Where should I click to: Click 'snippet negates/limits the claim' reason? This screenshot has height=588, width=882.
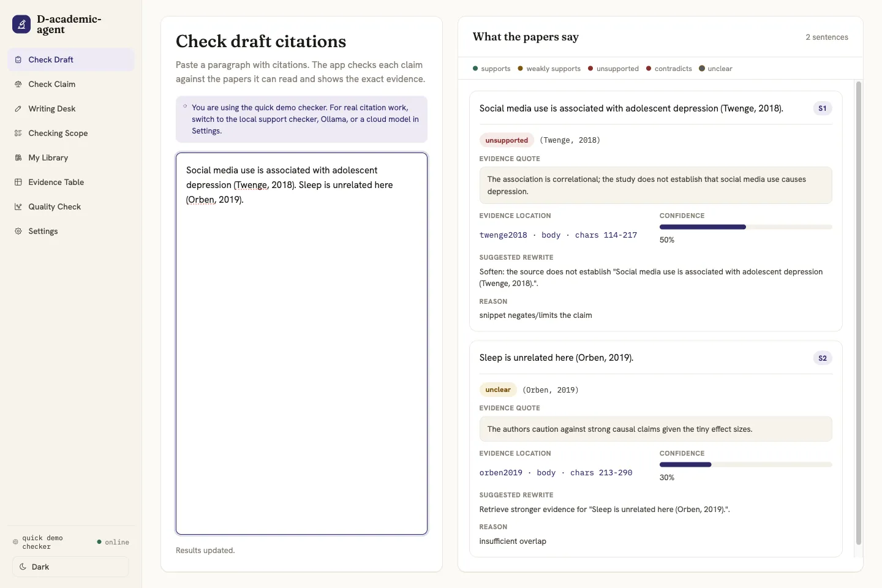pyautogui.click(x=535, y=315)
